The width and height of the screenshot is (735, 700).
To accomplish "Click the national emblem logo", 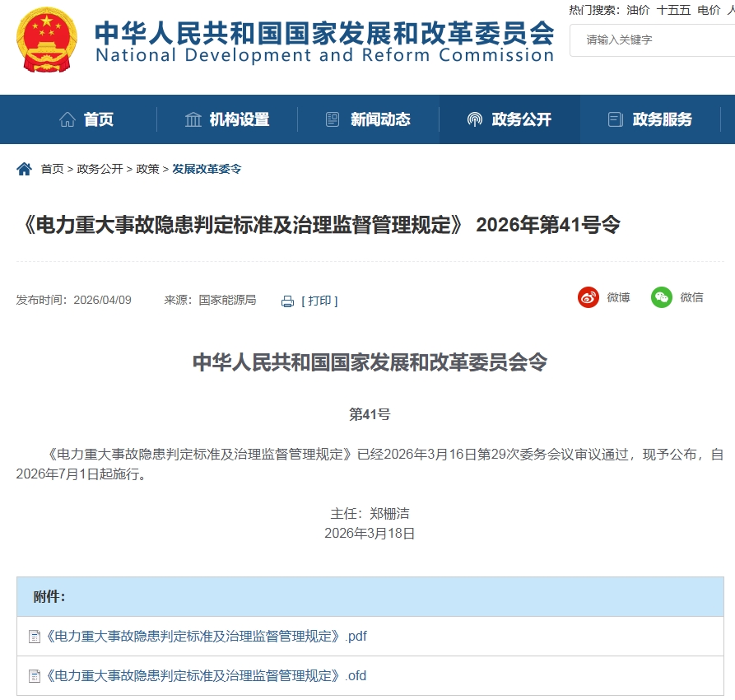I will [x=47, y=40].
